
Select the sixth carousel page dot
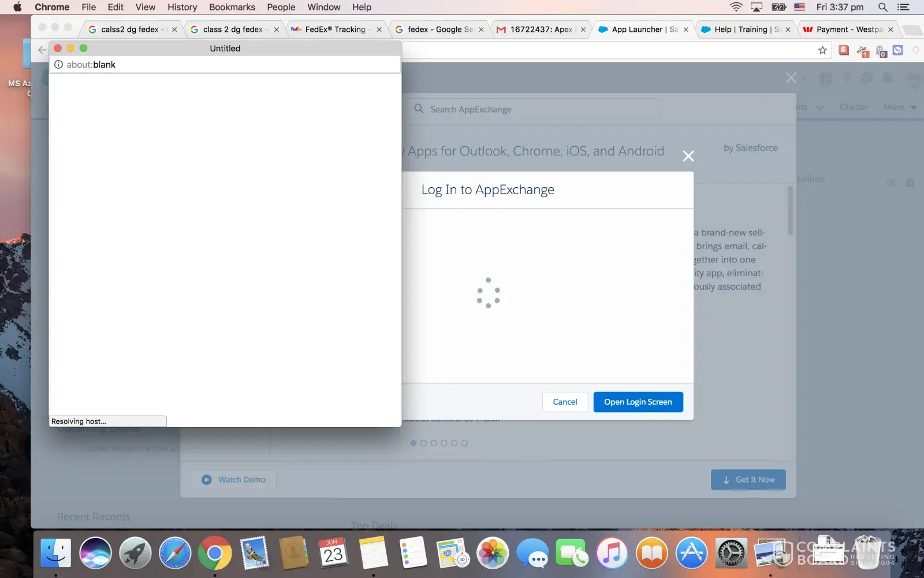coord(464,443)
